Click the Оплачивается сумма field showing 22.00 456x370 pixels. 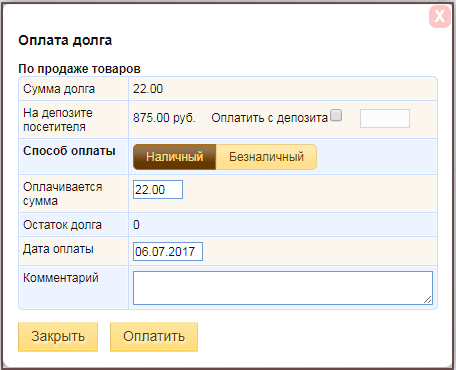tap(158, 190)
